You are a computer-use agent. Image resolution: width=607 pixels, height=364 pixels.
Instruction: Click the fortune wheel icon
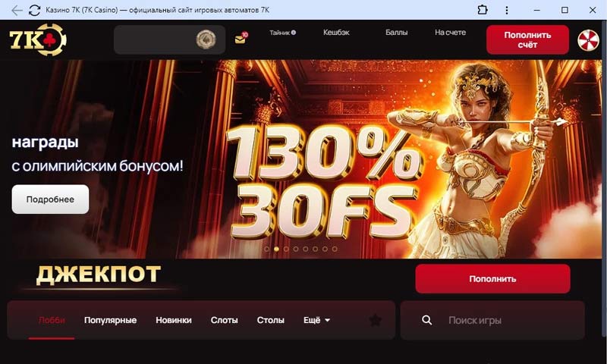point(588,40)
